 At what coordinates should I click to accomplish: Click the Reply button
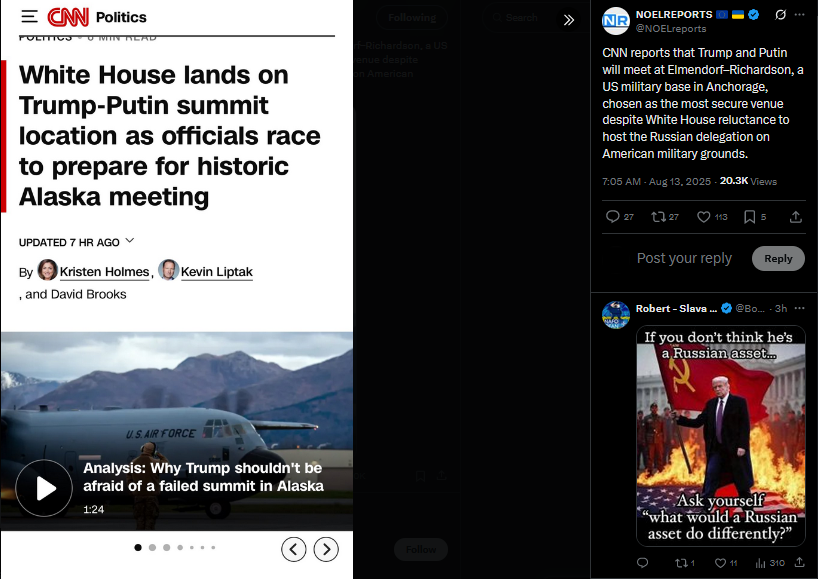coord(778,258)
